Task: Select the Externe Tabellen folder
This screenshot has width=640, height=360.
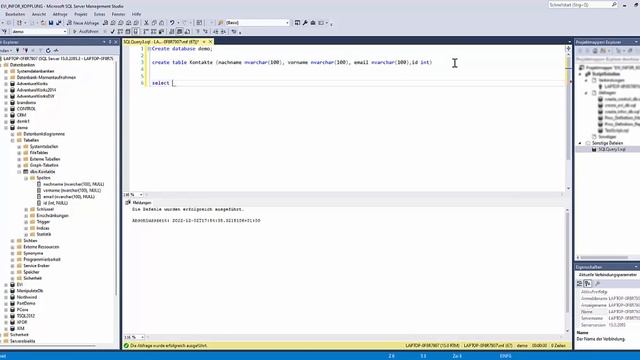Action: coord(45,159)
